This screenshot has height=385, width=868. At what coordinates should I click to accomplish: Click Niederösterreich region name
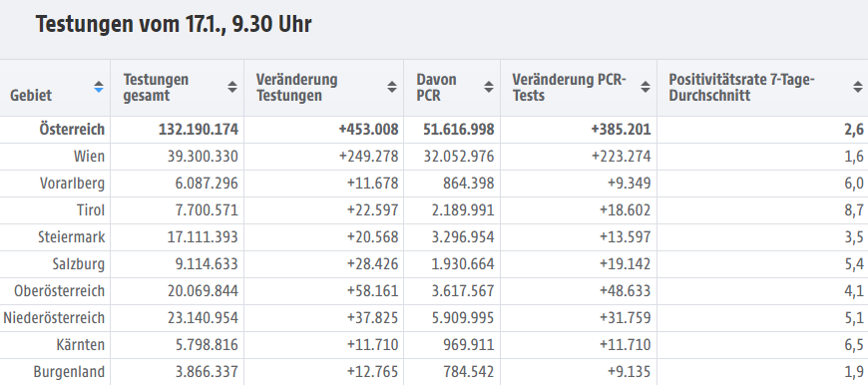point(54,318)
